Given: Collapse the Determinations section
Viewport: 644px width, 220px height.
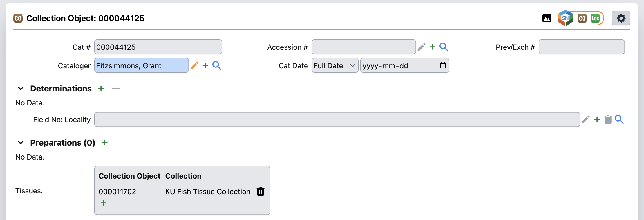Looking at the screenshot, I should tap(21, 89).
